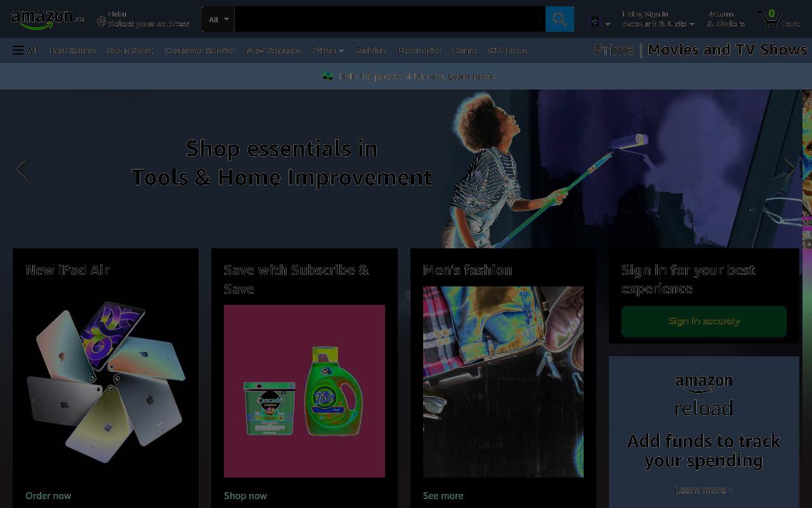The image size is (812, 508).
Task: Click Shop now under Subscribe & Save
Action: pyautogui.click(x=246, y=495)
